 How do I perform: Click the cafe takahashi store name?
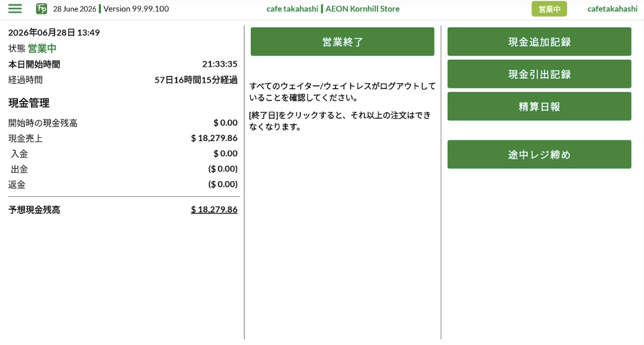point(292,9)
